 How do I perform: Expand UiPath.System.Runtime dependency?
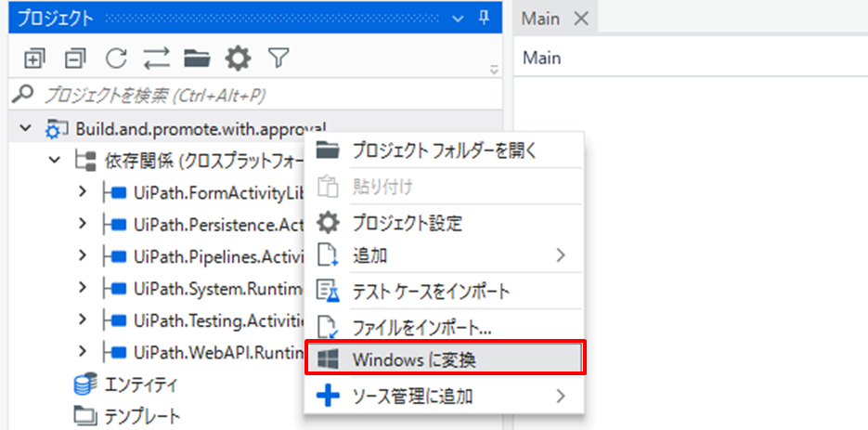(83, 287)
